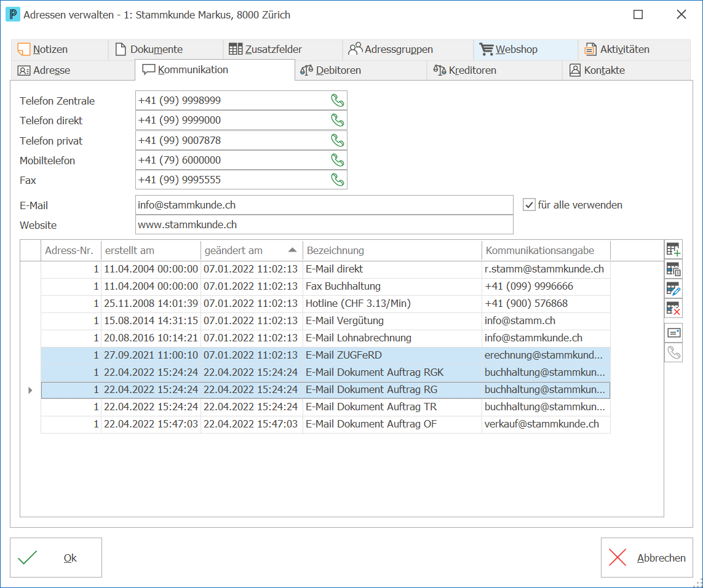
Task: View the Kontakte tab
Action: pyautogui.click(x=626, y=70)
